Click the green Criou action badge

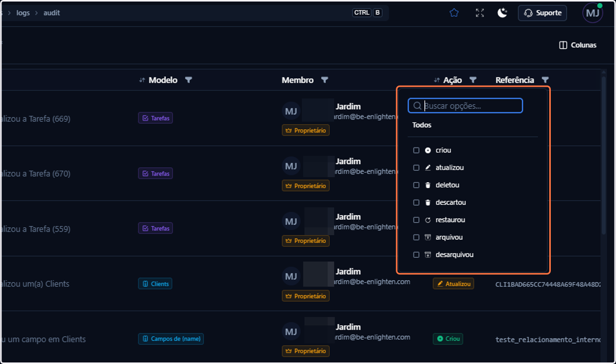click(448, 339)
